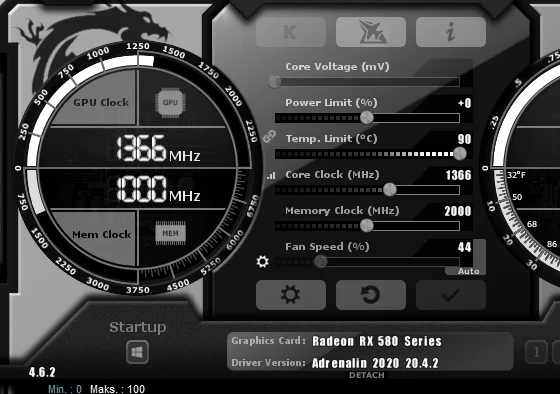Click the Core Voltage slider handle
The height and width of the screenshot is (394, 560).
coord(275,82)
